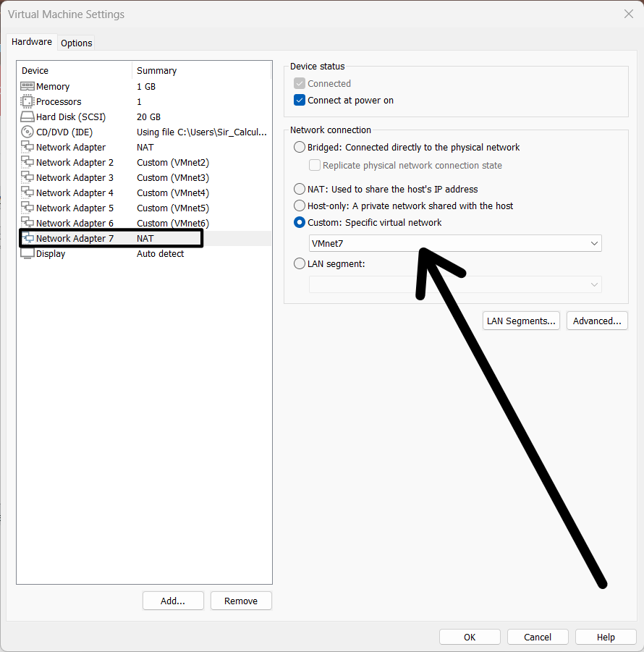Select the Memory row label

tap(53, 87)
